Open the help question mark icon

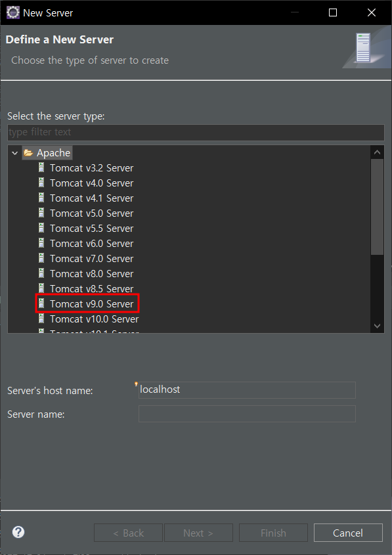click(18, 532)
